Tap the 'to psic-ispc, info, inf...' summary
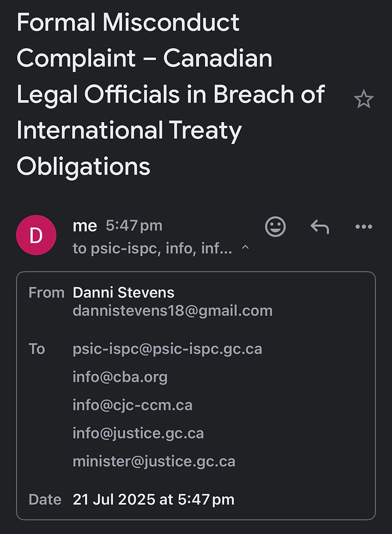Screen dimensions: 392x534 click(152, 248)
